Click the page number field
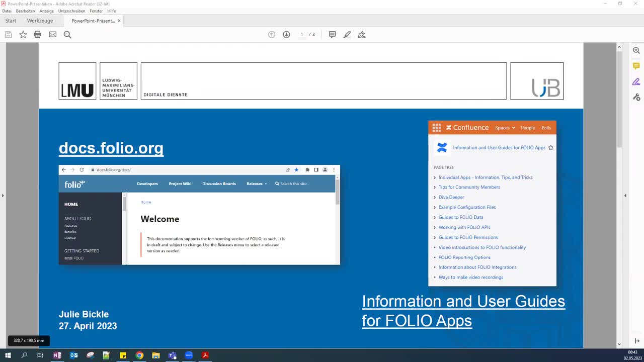644x362 pixels. [x=302, y=35]
